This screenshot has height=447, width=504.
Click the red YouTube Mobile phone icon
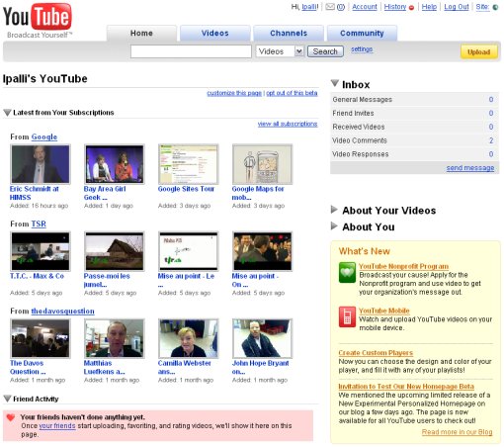[x=347, y=316]
